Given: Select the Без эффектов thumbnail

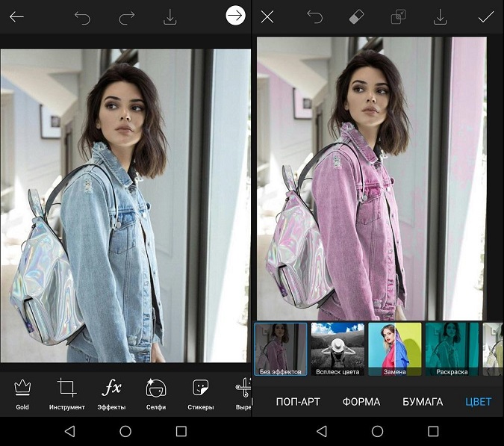Looking at the screenshot, I should point(281,349).
